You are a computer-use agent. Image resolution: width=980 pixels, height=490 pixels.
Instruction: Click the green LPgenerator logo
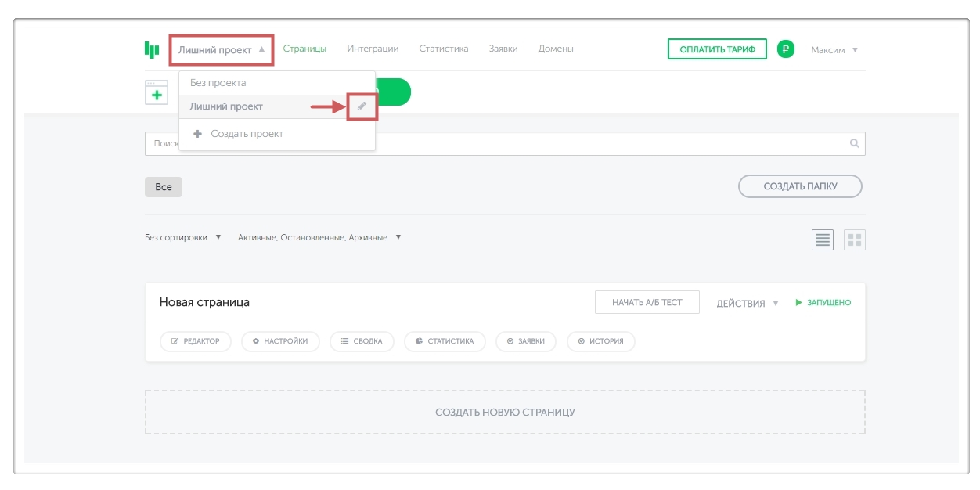click(x=152, y=49)
